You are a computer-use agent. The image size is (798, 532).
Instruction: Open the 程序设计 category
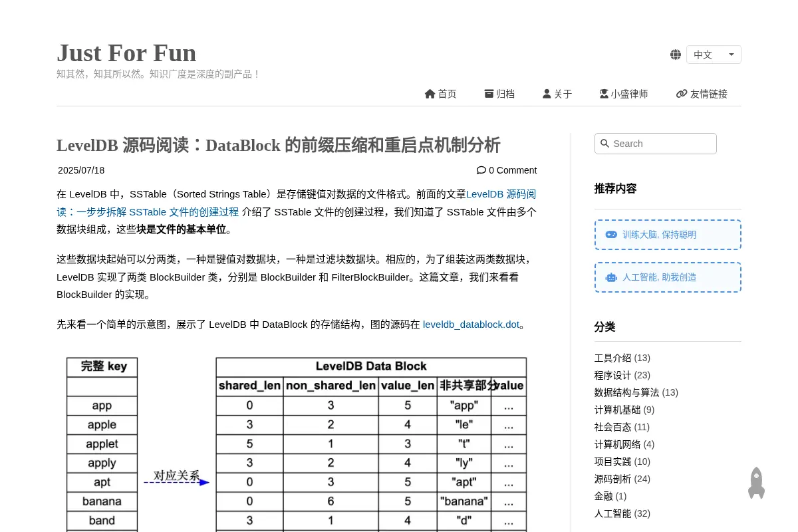[x=612, y=375]
